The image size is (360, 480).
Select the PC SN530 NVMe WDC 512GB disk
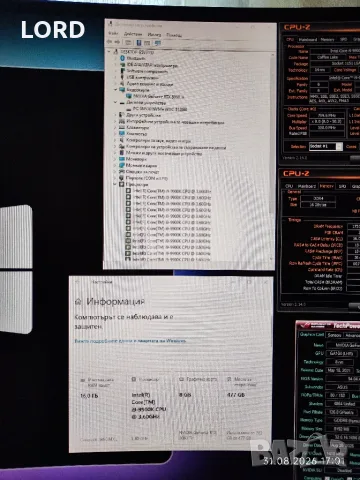[157, 109]
